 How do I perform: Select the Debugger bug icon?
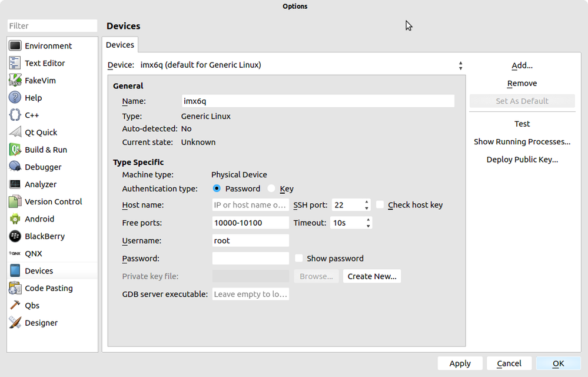pos(15,167)
